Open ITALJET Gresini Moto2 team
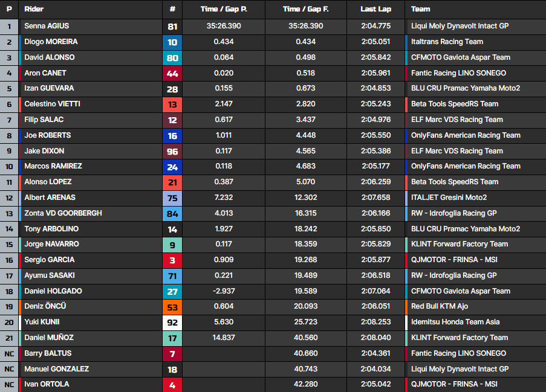Screen dimensions: 546x392 pyautogui.click(x=449, y=198)
